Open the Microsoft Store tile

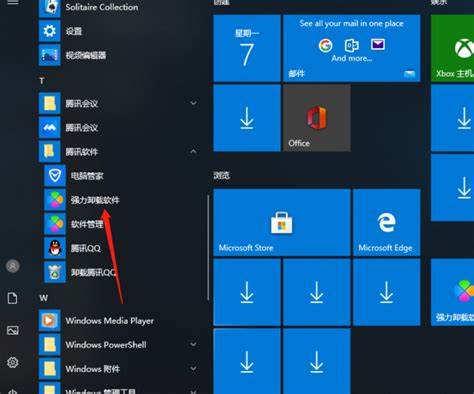coord(282,222)
